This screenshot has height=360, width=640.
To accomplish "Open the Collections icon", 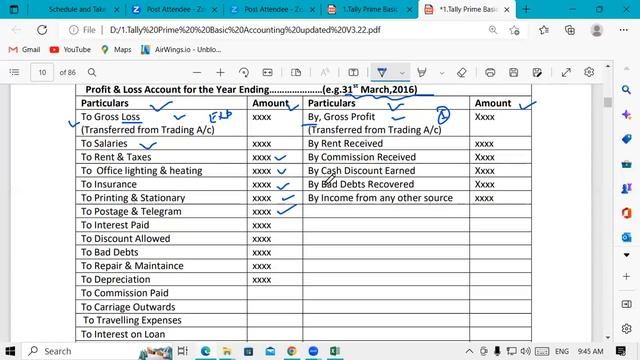I will [x=570, y=30].
